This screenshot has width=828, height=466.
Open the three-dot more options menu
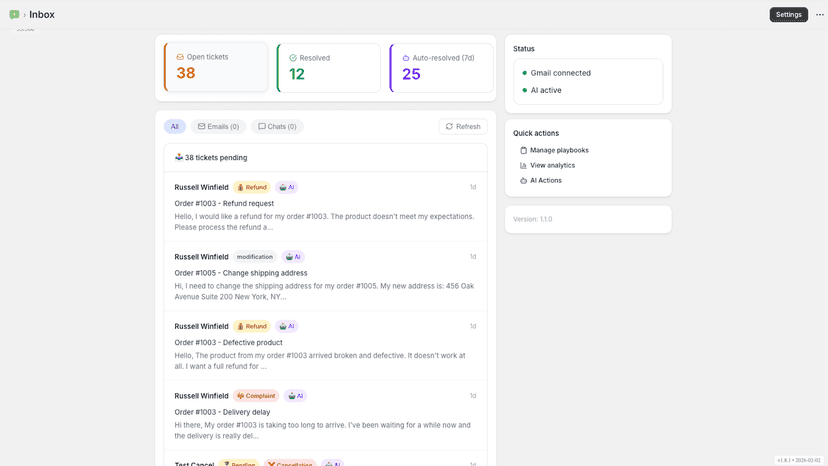[x=820, y=14]
